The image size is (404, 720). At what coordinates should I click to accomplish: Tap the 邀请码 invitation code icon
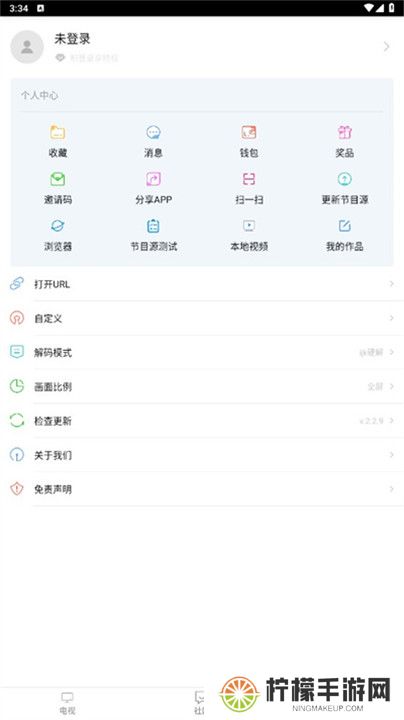click(x=57, y=179)
